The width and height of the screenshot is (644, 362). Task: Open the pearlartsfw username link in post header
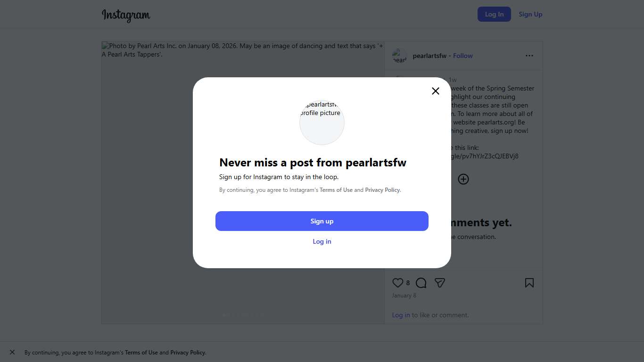429,56
